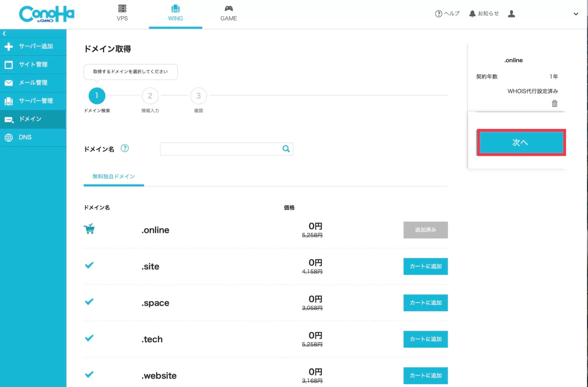Focus the domain name search field
The height and width of the screenshot is (387, 588).
(x=226, y=149)
